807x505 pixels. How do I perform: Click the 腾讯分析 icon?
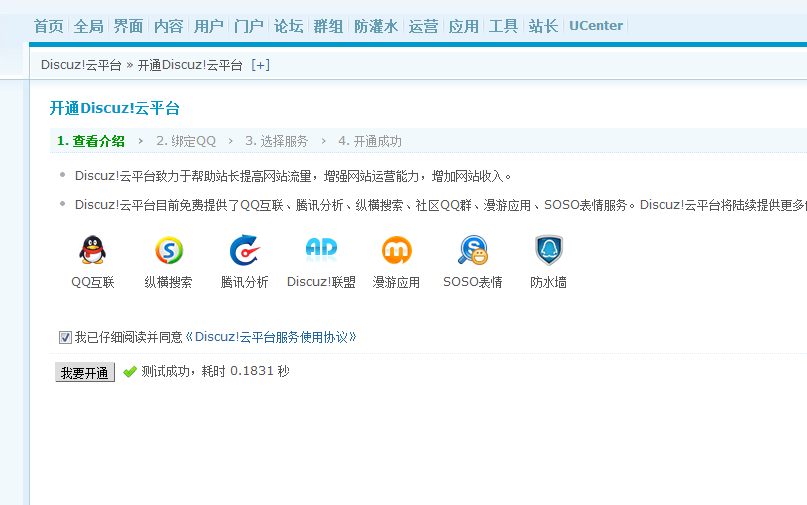pos(244,250)
